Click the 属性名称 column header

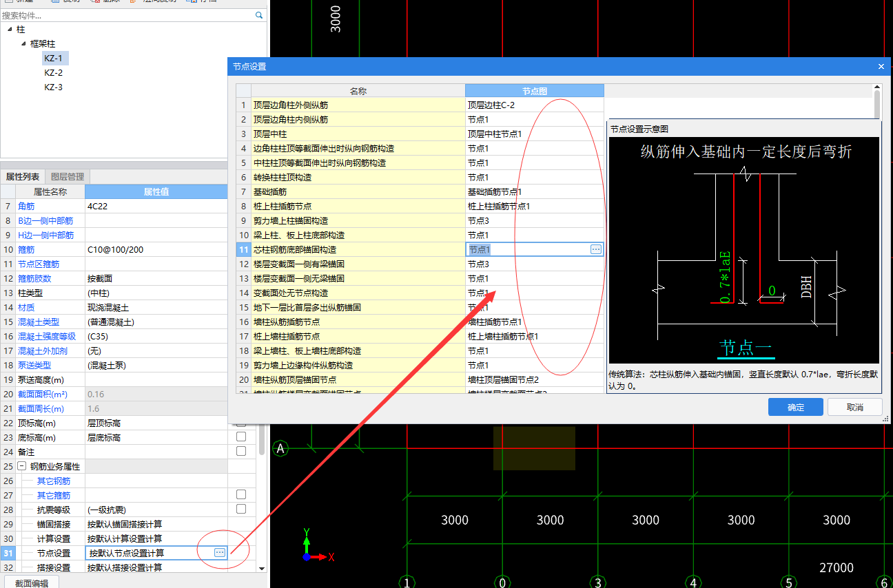[x=50, y=191]
